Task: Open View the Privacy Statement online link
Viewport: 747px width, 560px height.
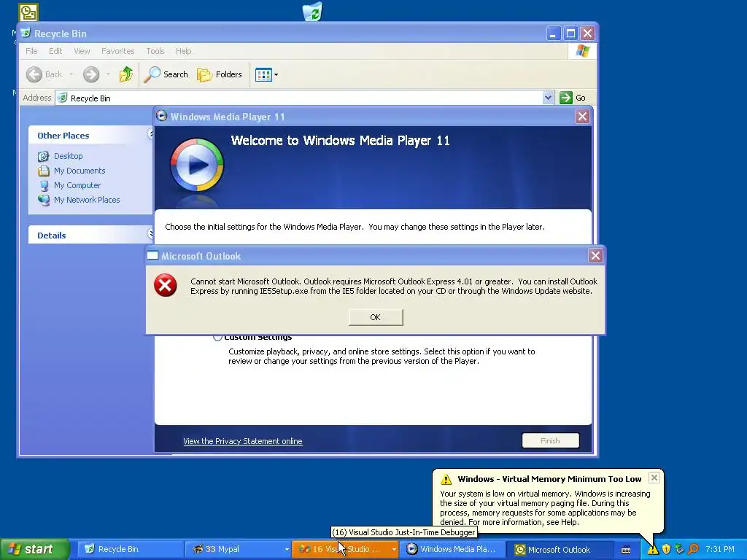Action: (242, 441)
